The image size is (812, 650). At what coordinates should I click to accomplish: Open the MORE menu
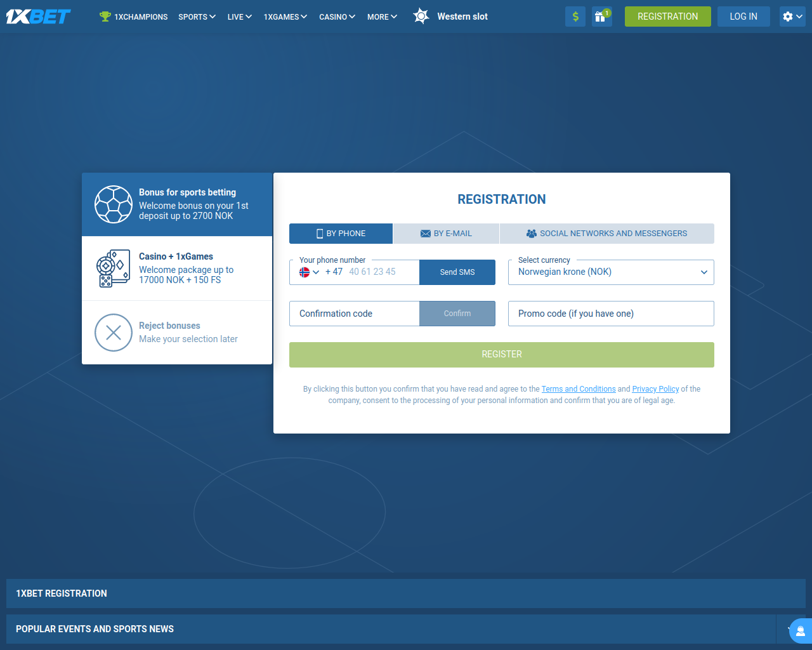[x=382, y=17]
